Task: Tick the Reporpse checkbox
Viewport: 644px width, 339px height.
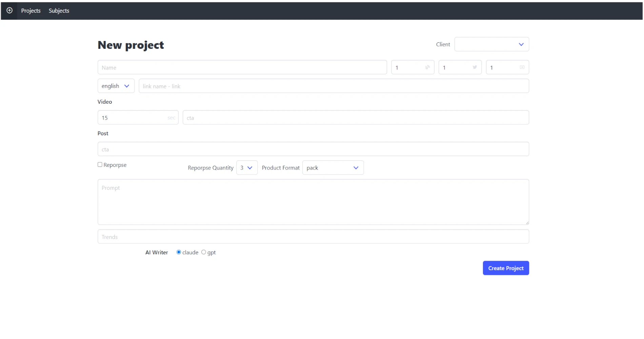Action: [100, 165]
